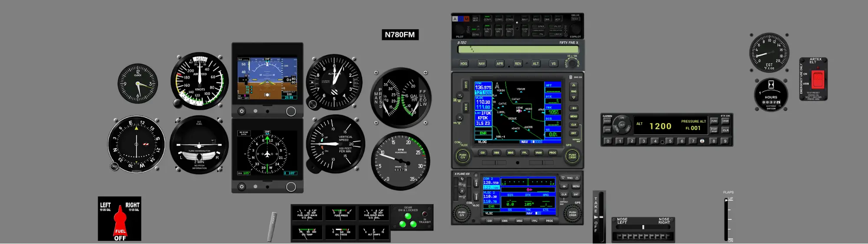Screen dimensions: 868x244
Task: Click the X-Plane 430 VLOC flip-flop button
Action: tap(476, 196)
